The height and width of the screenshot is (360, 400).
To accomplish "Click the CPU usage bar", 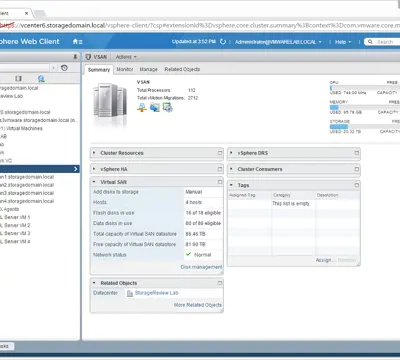I will [364, 88].
